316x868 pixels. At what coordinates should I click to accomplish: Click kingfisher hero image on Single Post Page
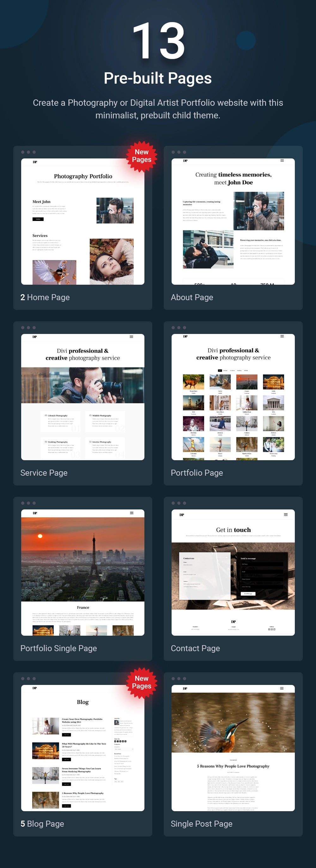pyautogui.click(x=233, y=722)
